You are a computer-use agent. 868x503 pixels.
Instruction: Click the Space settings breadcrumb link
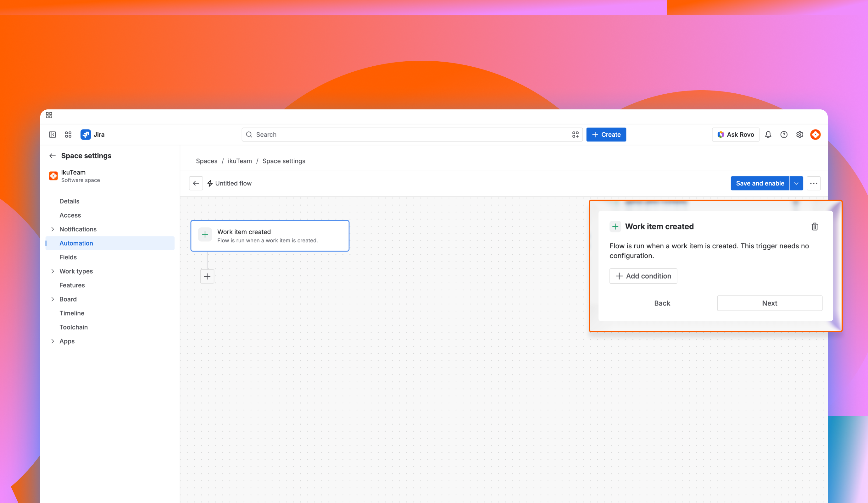[284, 161]
